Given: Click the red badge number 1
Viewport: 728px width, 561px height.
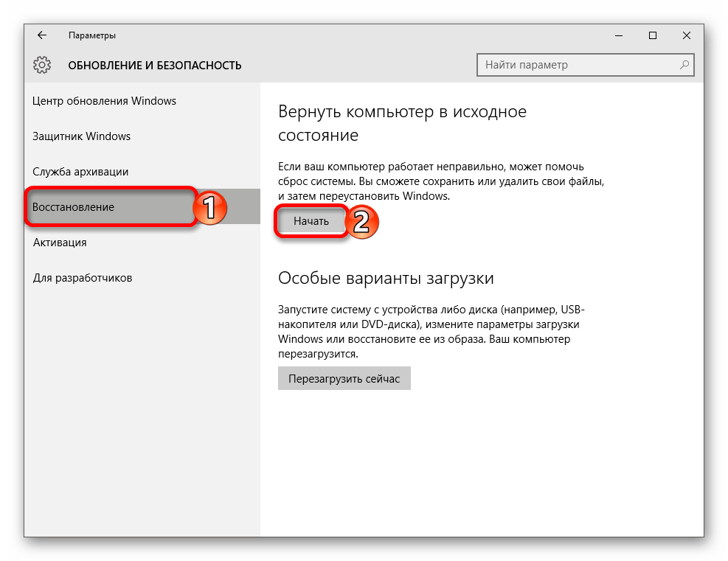Looking at the screenshot, I should coord(209,209).
